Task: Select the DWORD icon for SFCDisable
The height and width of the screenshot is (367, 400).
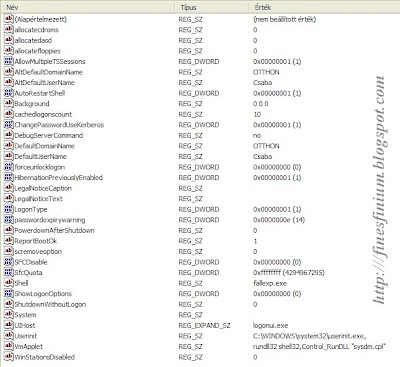Action: [8, 262]
